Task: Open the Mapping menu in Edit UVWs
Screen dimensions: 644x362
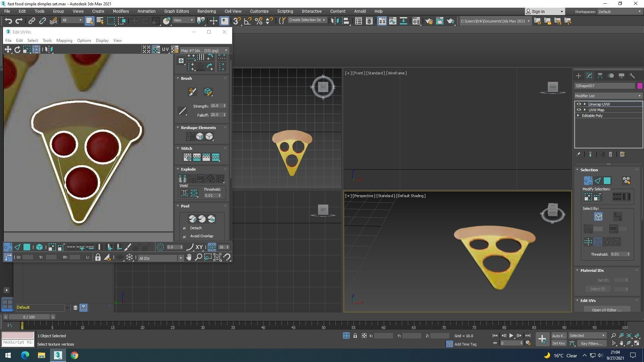Action: coord(64,40)
